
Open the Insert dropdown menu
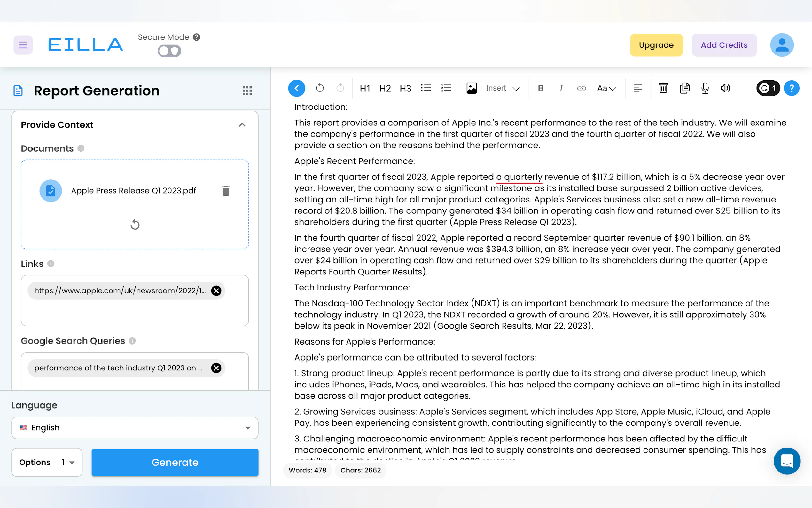pyautogui.click(x=503, y=88)
